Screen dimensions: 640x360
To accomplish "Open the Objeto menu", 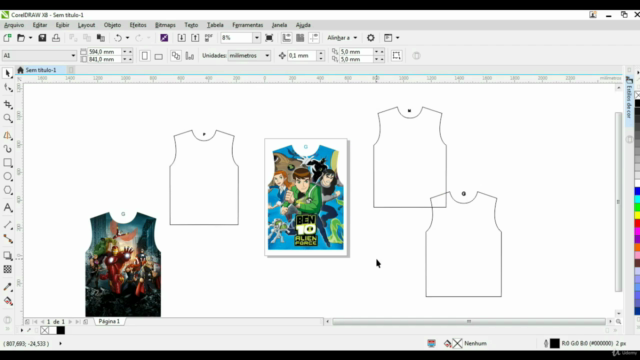I will 112,25.
